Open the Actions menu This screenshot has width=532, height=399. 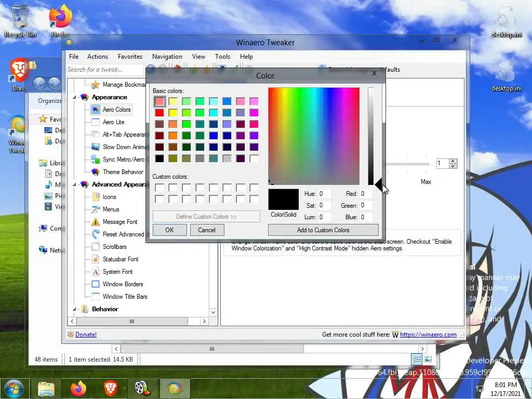click(97, 57)
